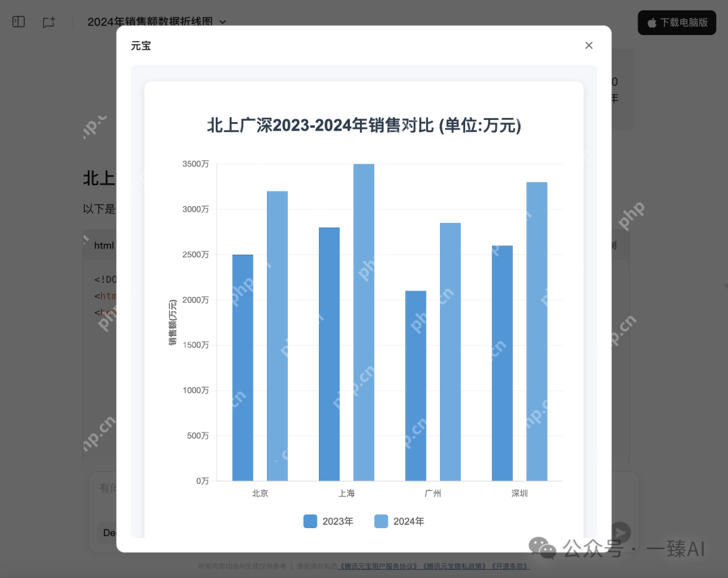Start a new conversation icon
This screenshot has width=728, height=578.
coord(48,22)
